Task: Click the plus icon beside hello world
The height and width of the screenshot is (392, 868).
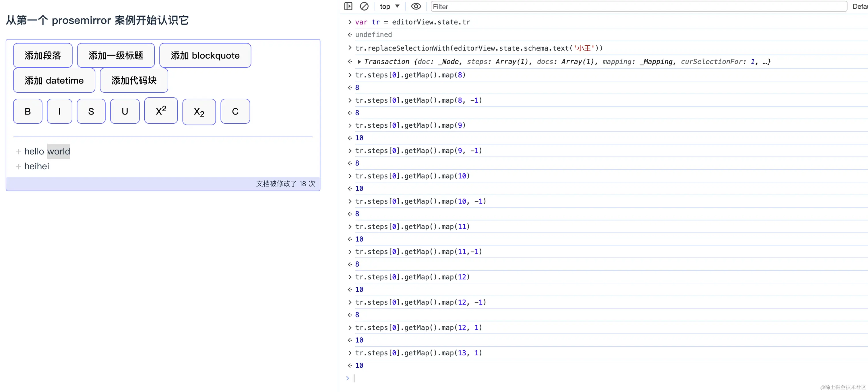Action: coord(18,152)
